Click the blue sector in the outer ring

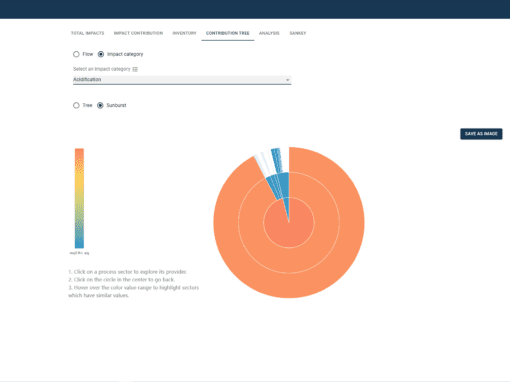coord(277,161)
